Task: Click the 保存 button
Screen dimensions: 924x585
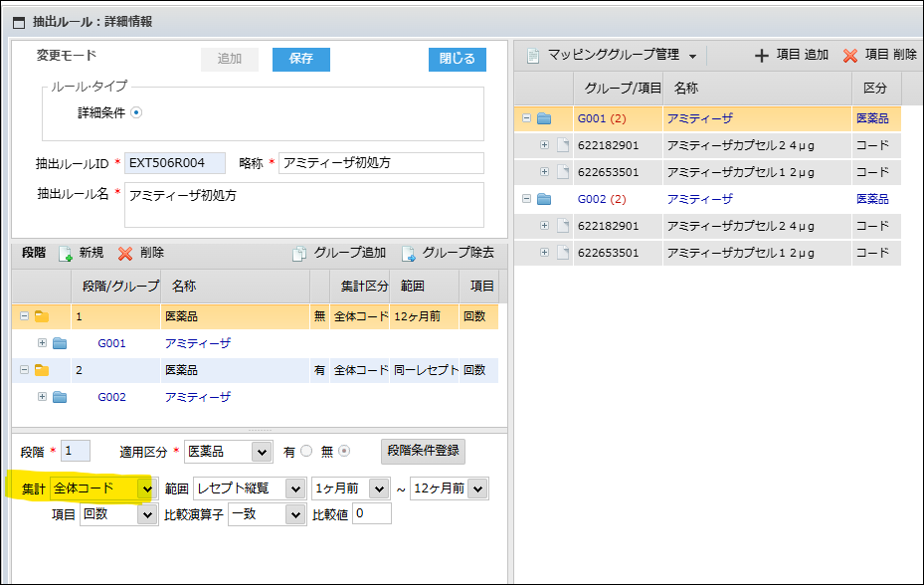Action: click(301, 59)
